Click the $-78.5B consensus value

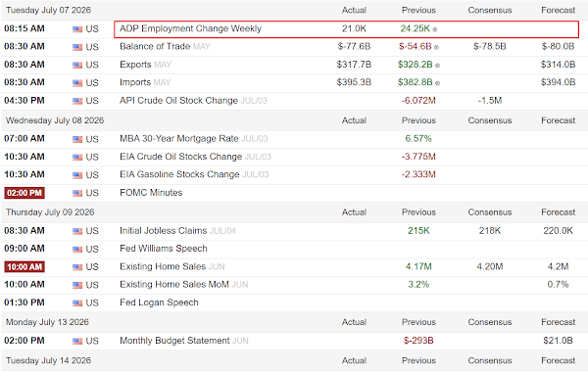[490, 46]
